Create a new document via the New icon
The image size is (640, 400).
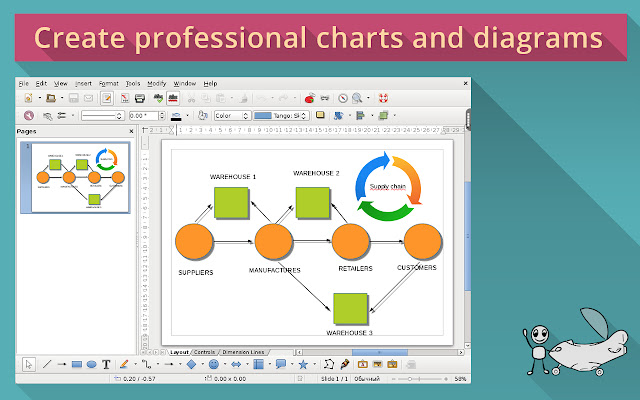28,98
